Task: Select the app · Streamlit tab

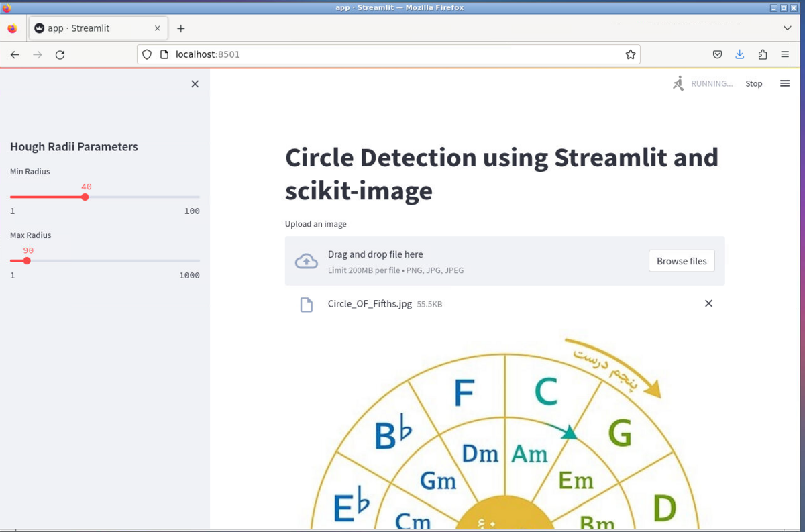Action: click(99, 28)
